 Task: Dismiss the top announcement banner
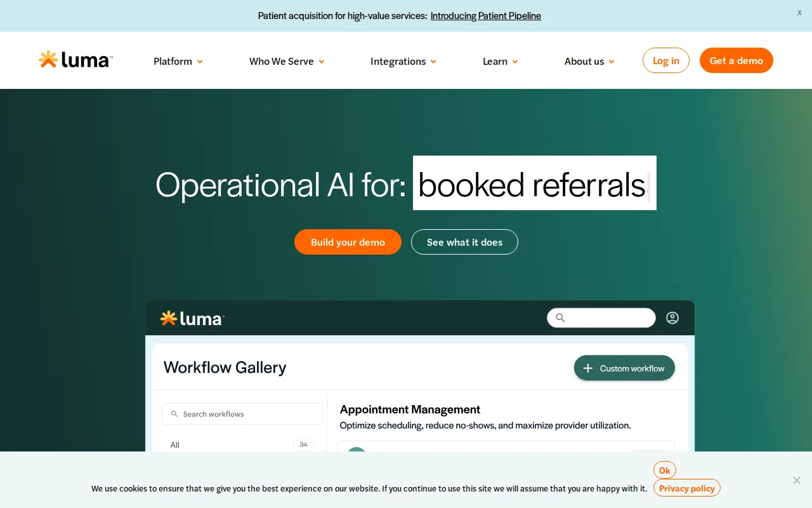click(799, 13)
